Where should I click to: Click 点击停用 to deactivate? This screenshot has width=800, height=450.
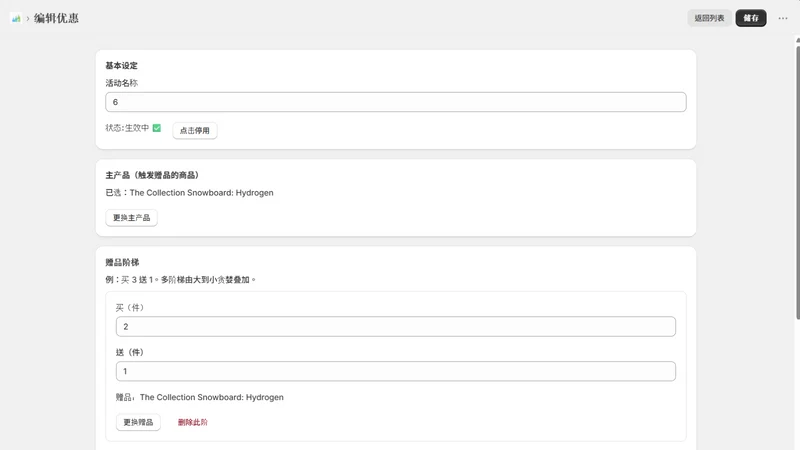194,131
